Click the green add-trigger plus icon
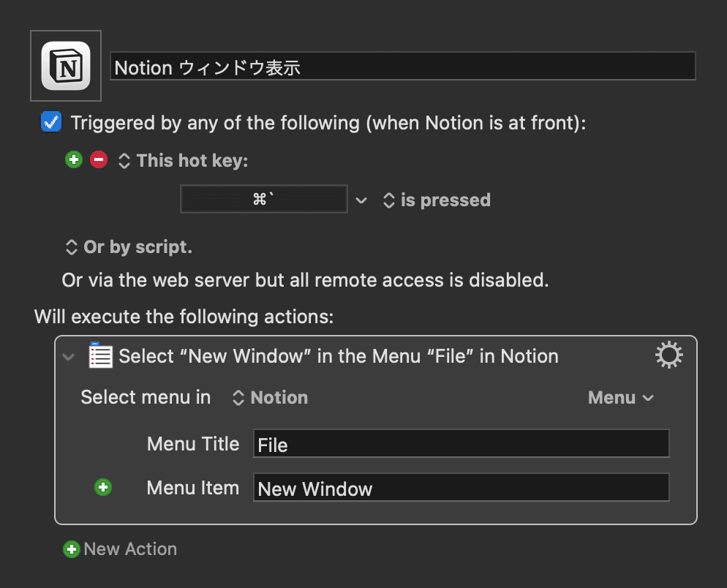 (74, 159)
